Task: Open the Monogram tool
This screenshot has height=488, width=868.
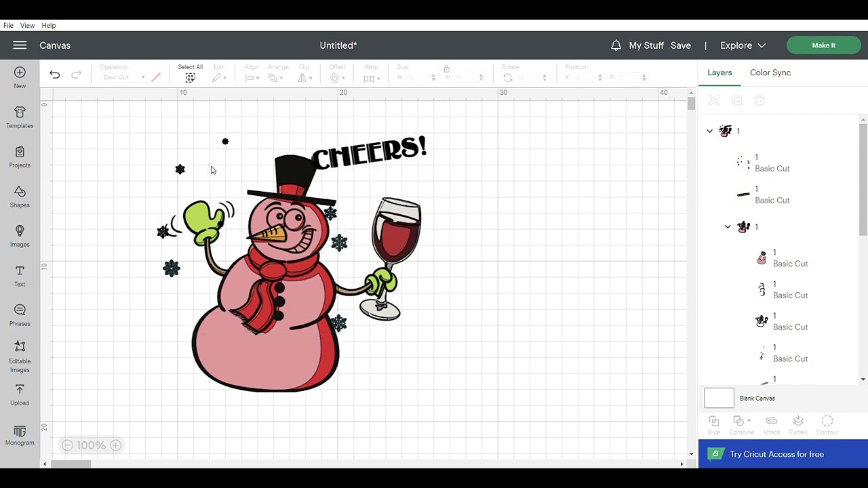Action: coord(20,436)
